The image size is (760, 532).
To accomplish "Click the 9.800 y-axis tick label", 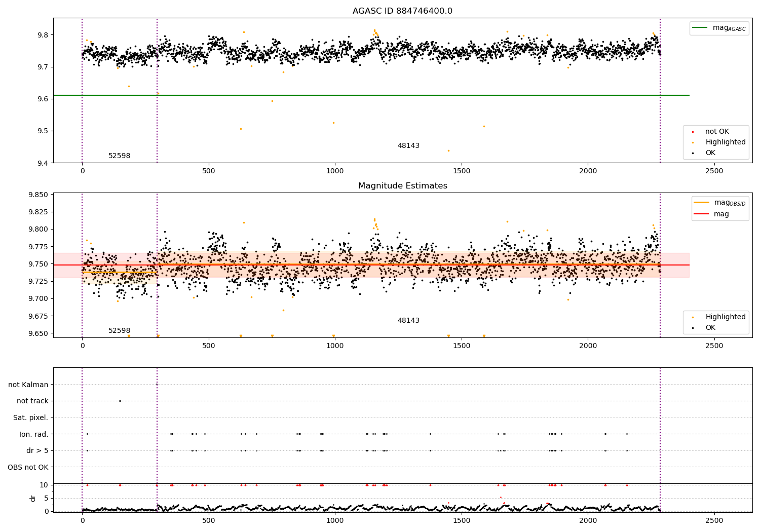I will 39,229.
